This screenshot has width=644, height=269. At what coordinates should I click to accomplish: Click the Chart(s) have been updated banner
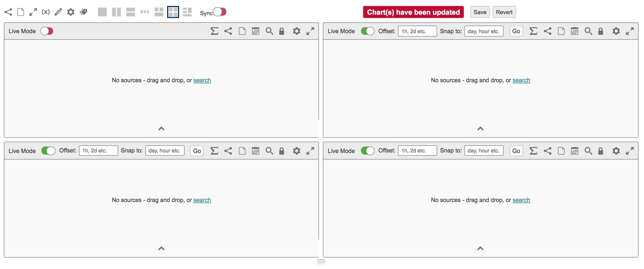point(413,12)
